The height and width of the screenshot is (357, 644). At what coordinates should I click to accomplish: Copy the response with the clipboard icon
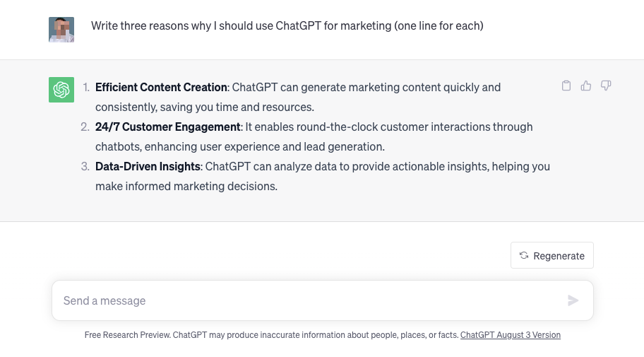pyautogui.click(x=566, y=86)
